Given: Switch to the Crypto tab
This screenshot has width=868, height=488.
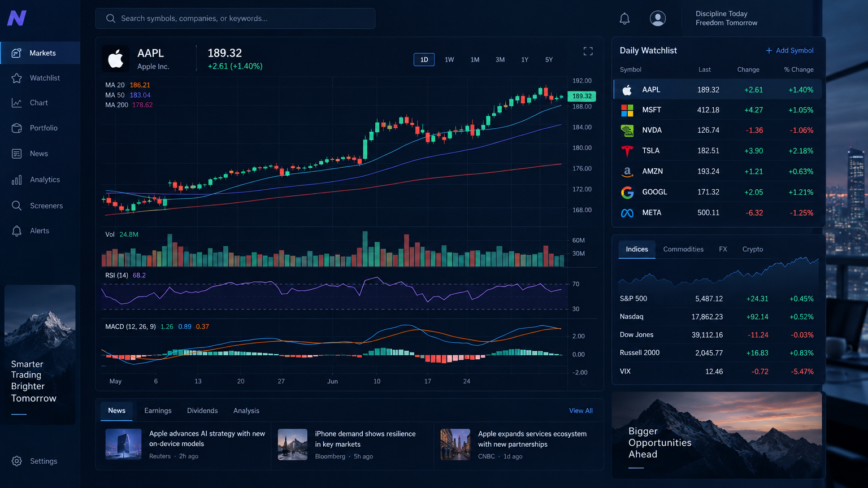Looking at the screenshot, I should tap(753, 249).
